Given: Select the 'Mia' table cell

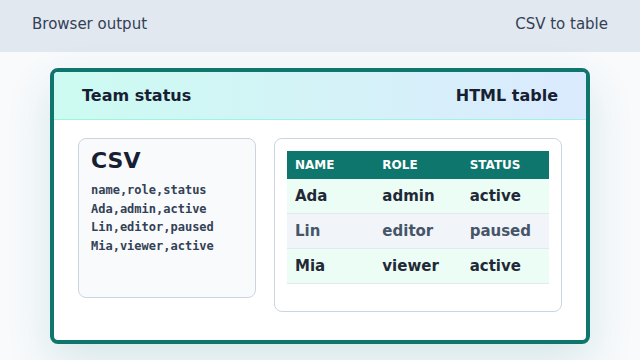Looking at the screenshot, I should 331,266.
